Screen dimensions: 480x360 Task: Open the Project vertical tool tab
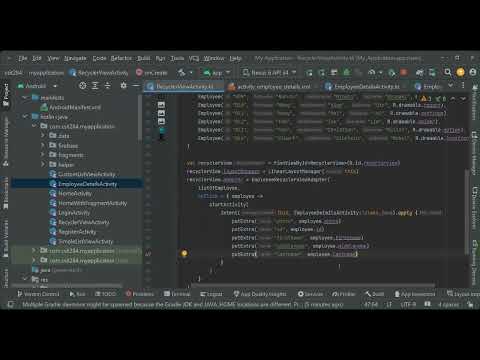point(6,95)
